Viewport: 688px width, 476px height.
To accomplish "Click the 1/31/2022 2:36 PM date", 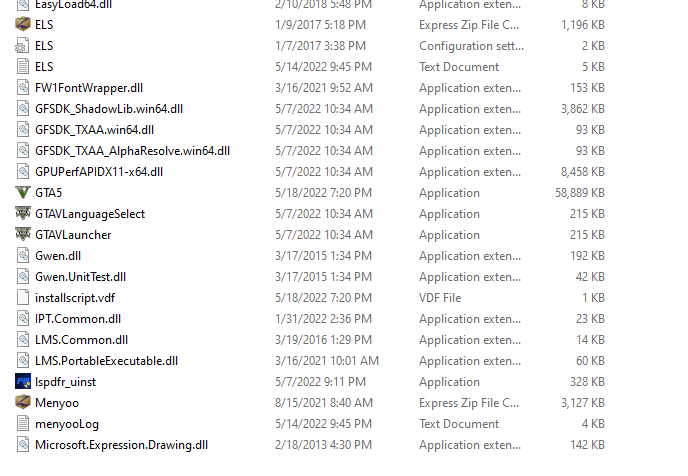I will (x=323, y=319).
